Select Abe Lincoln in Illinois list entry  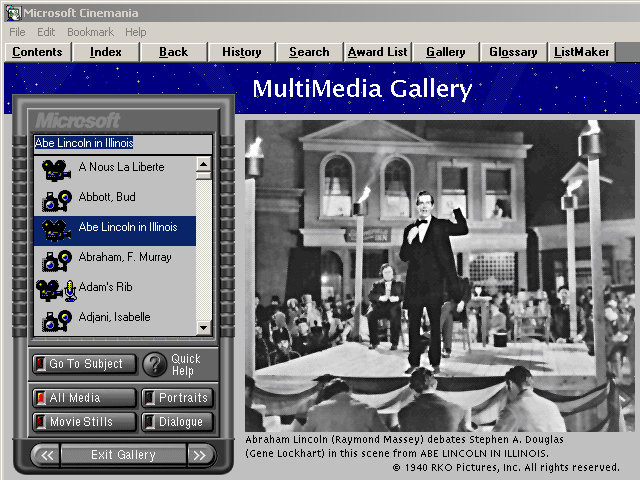[115, 231]
